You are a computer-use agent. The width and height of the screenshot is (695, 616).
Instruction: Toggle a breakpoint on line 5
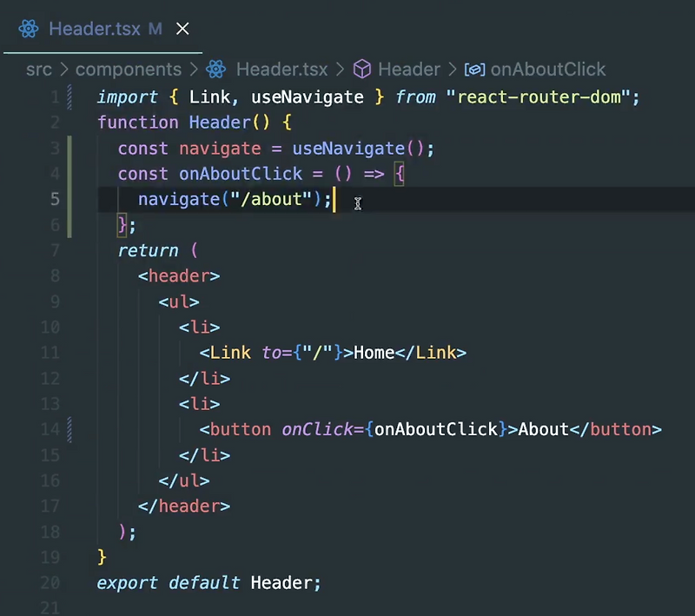point(35,199)
